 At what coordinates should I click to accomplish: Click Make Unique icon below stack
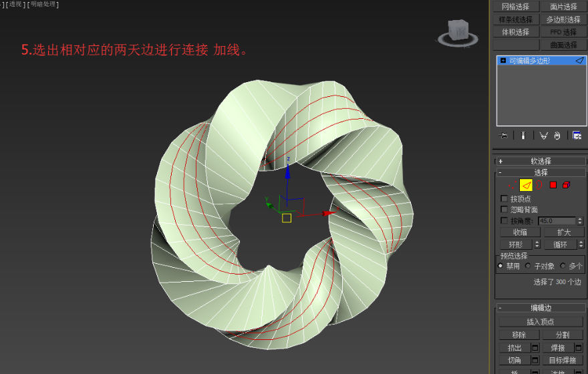[x=543, y=136]
